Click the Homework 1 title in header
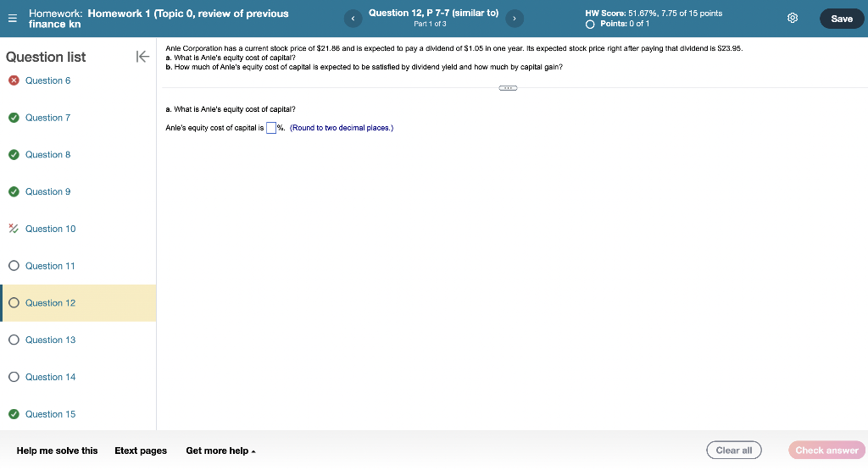The height and width of the screenshot is (470, 868). pyautogui.click(x=159, y=19)
